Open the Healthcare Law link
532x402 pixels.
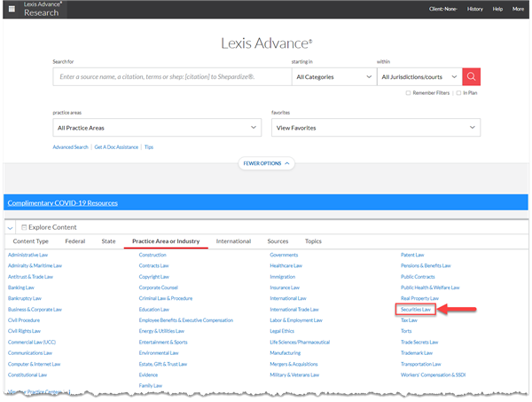[x=286, y=266]
